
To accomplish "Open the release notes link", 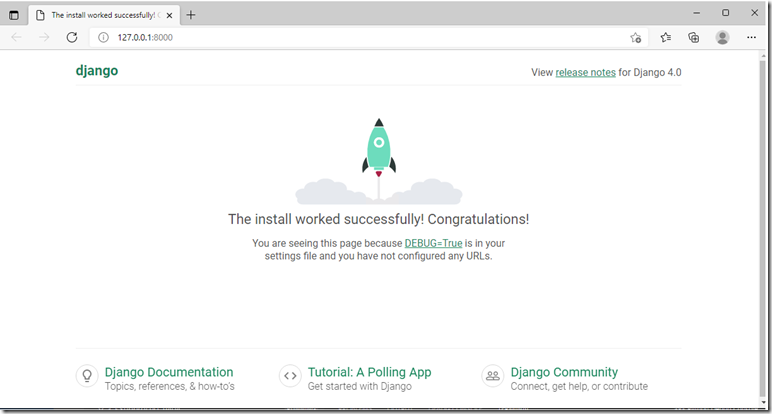I will 585,72.
